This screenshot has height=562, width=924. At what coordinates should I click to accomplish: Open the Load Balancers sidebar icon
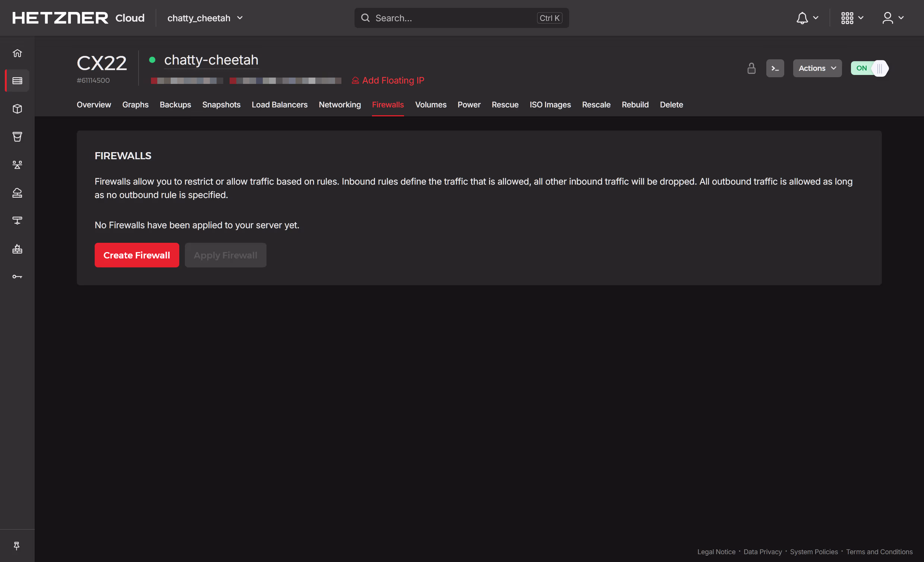pyautogui.click(x=17, y=165)
